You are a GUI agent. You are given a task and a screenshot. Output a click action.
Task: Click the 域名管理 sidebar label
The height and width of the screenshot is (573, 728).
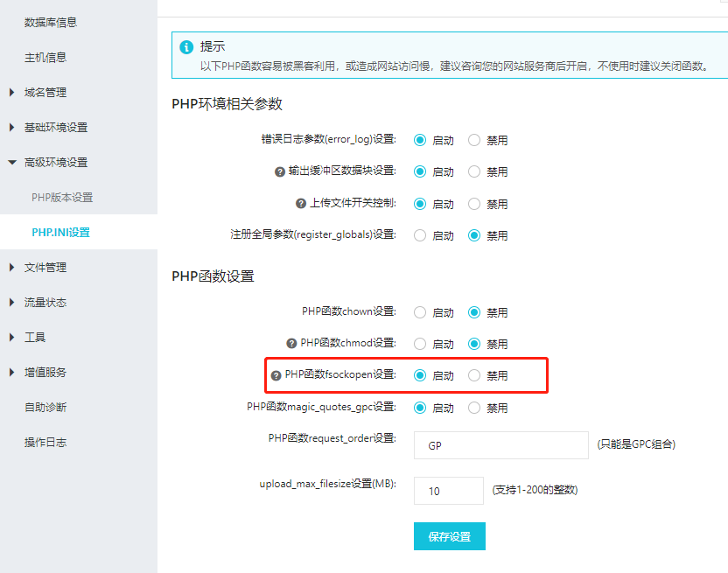click(x=45, y=93)
